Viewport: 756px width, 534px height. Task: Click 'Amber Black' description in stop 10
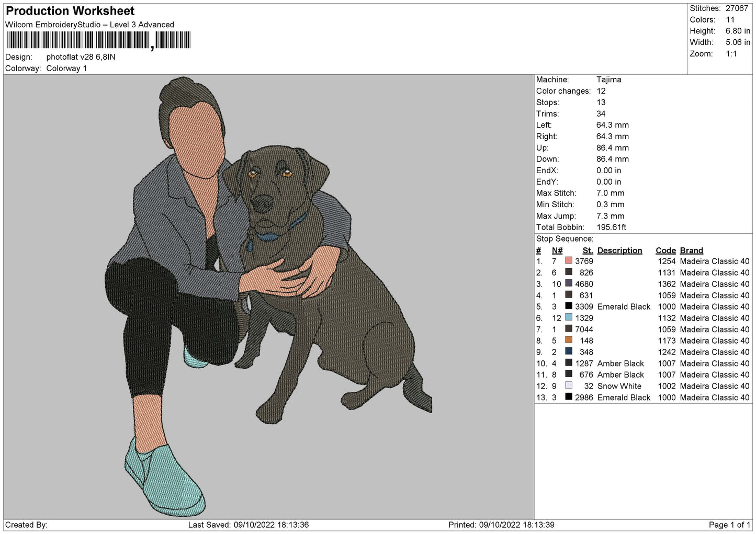(620, 363)
